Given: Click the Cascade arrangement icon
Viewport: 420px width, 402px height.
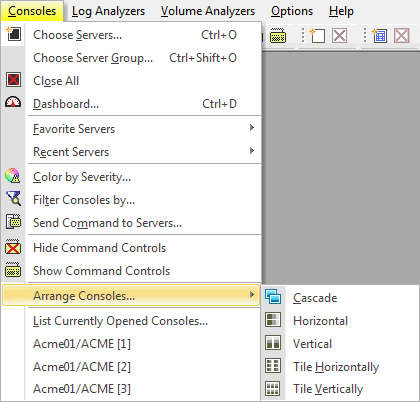Looking at the screenshot, I should click(273, 297).
